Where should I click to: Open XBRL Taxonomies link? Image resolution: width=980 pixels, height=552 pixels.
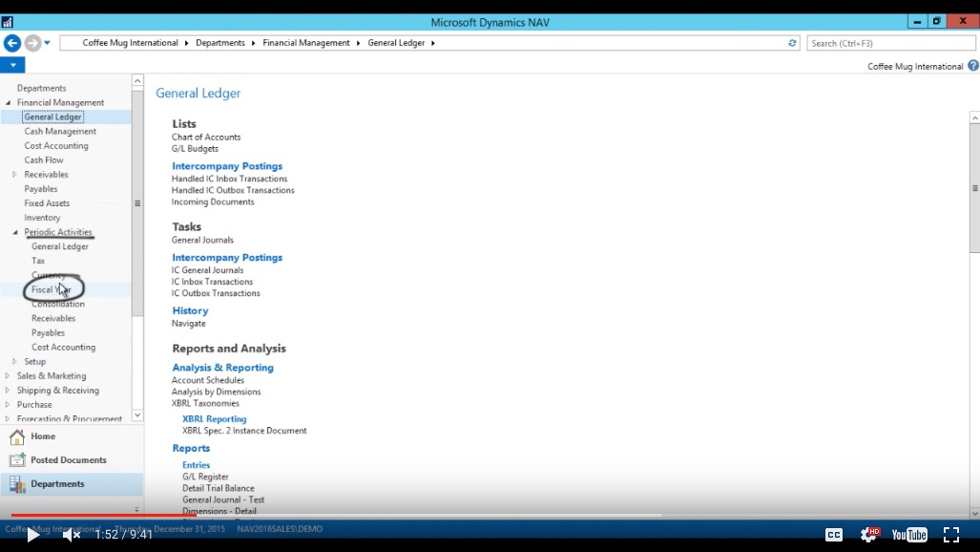click(x=205, y=404)
